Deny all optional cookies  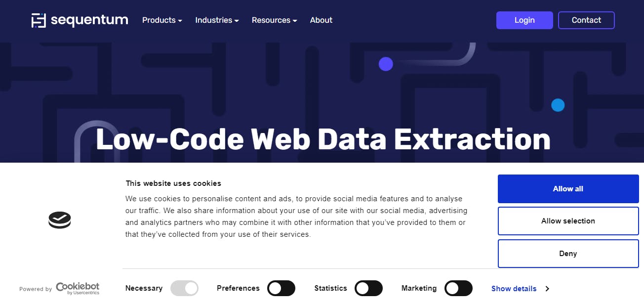[568, 254]
